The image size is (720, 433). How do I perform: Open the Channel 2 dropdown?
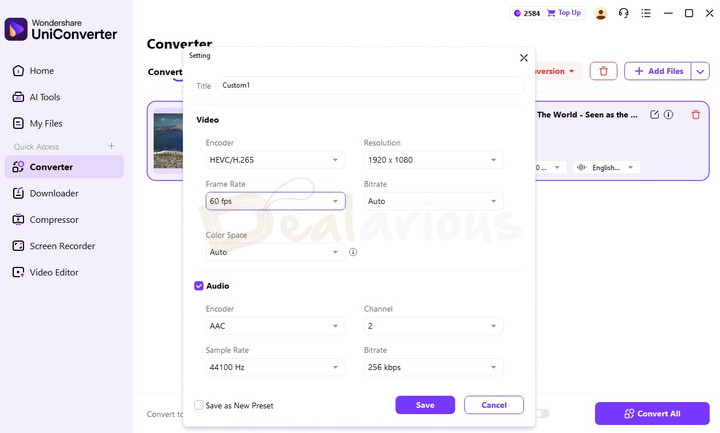point(433,326)
